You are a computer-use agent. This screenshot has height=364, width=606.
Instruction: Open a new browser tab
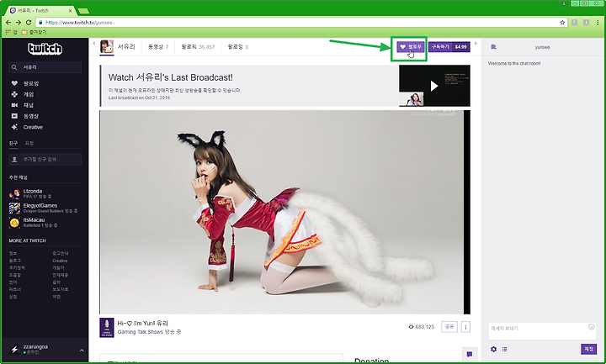tap(83, 11)
